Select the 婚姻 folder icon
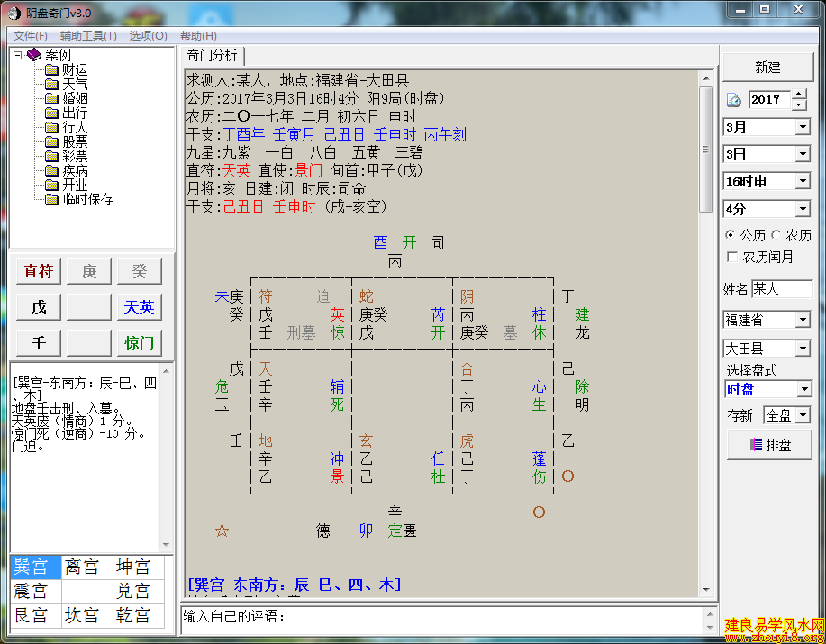The width and height of the screenshot is (826, 644). click(x=51, y=98)
